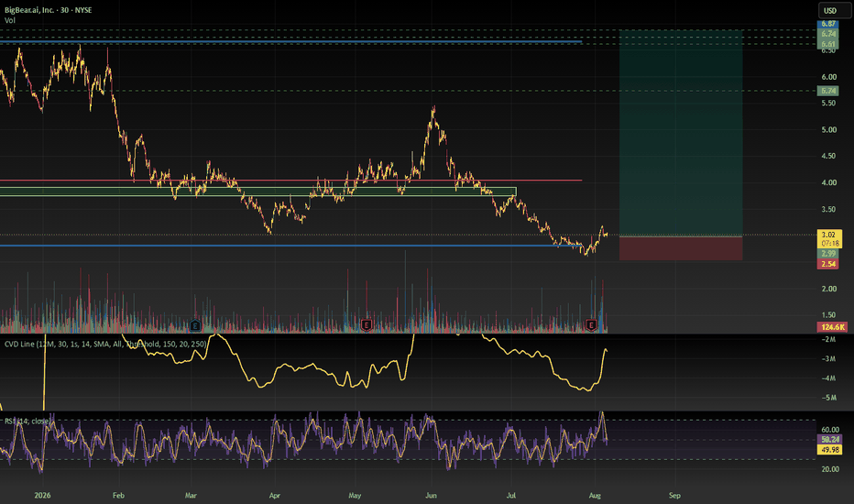
Task: Click the 6.61 price label
Action: (x=828, y=44)
